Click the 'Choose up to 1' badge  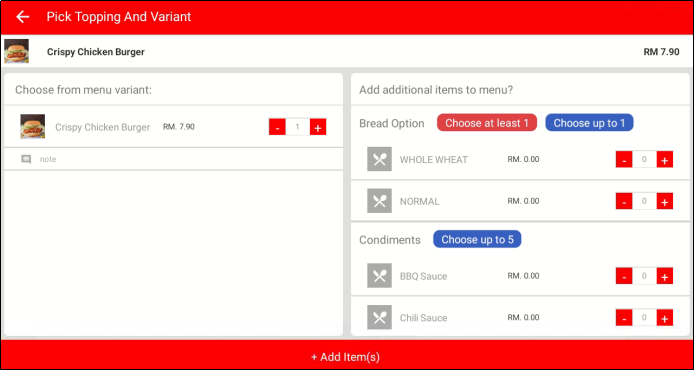[589, 123]
